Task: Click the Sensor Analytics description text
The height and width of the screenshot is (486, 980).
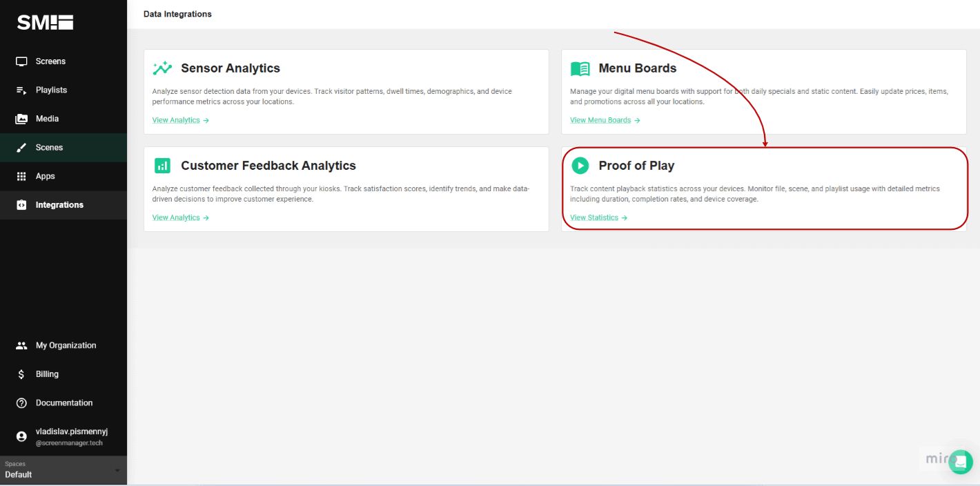Action: [x=332, y=97]
